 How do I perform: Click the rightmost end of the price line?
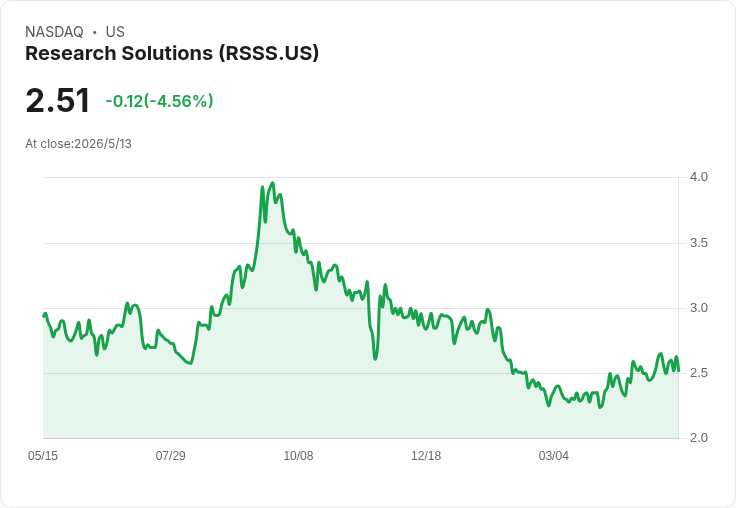[x=678, y=371]
